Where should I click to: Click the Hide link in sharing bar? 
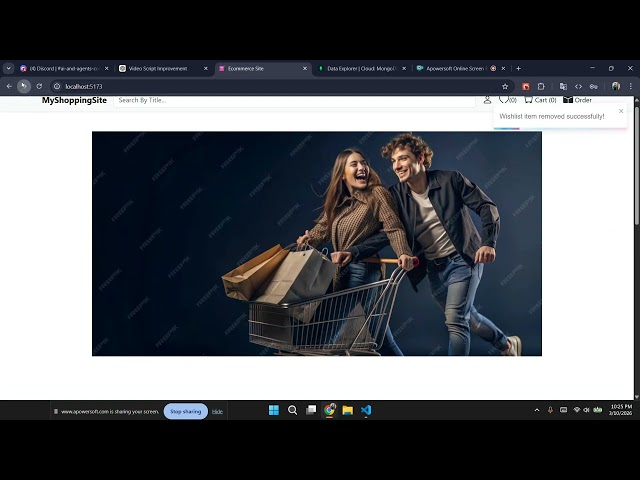point(217,411)
